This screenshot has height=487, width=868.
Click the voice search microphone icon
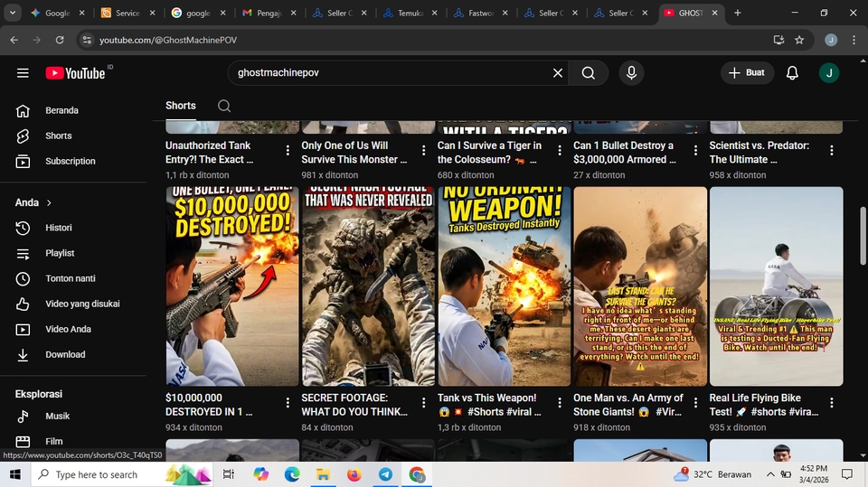[631, 73]
